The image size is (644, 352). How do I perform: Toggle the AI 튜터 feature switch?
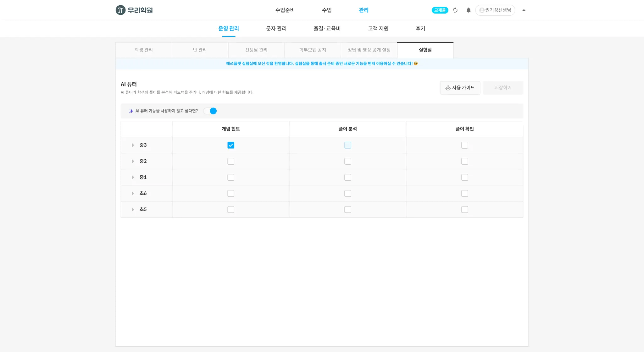coord(210,111)
